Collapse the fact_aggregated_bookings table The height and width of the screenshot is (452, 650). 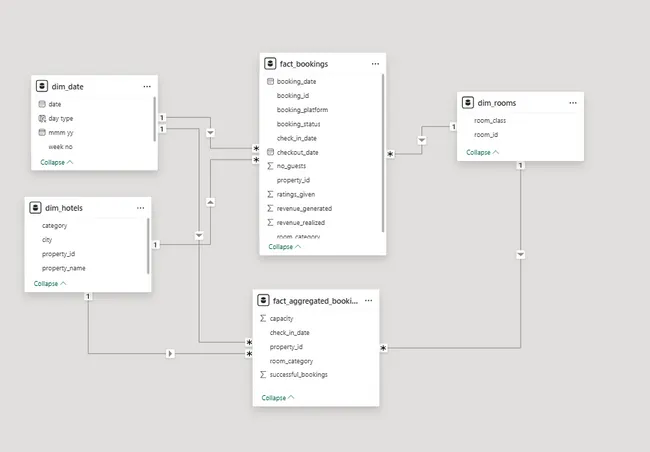coord(278,398)
